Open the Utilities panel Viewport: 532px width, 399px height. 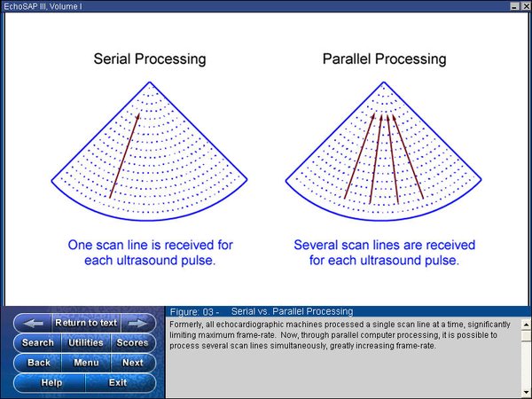(x=86, y=343)
